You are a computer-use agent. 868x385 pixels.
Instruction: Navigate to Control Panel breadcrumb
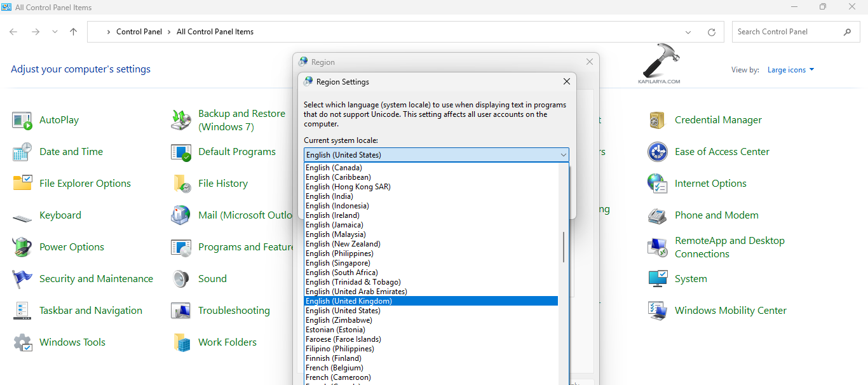(x=139, y=31)
